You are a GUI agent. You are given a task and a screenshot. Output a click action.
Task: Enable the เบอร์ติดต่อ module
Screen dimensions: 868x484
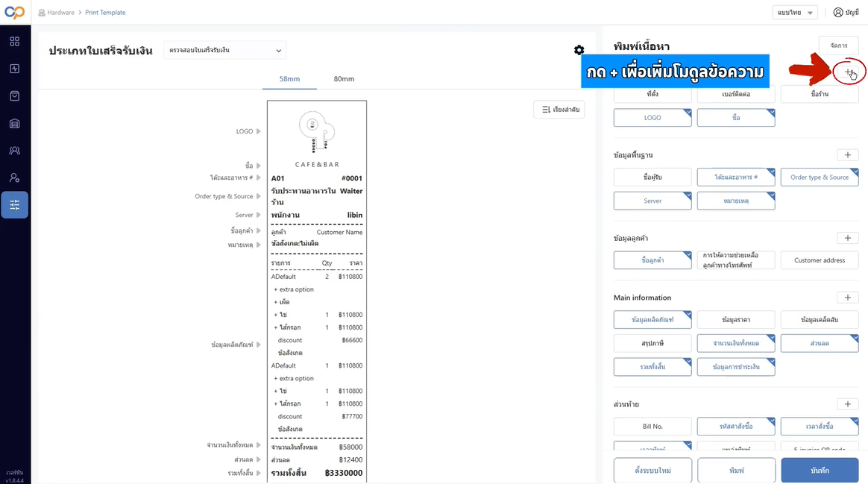(736, 94)
